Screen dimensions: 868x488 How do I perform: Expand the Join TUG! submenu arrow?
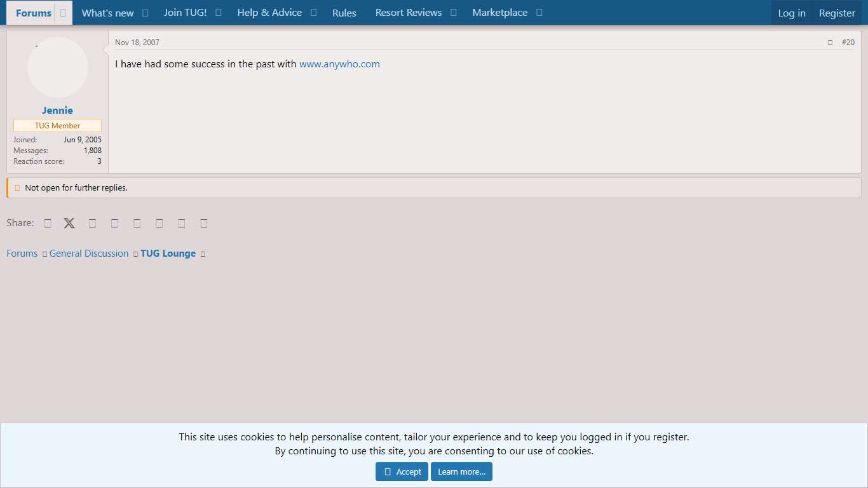point(218,13)
